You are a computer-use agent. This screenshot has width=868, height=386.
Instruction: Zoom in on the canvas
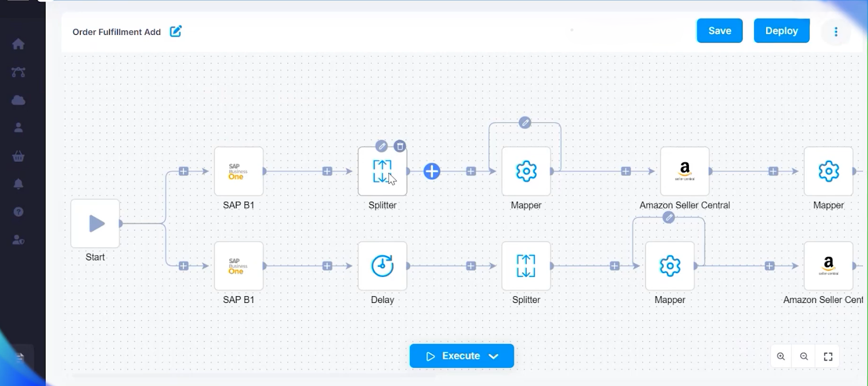[781, 357]
